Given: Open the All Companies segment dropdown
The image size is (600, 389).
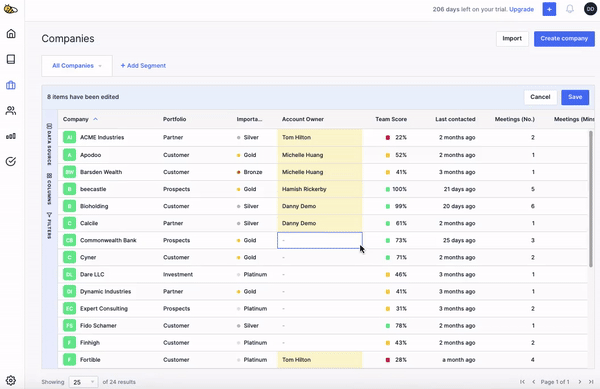Looking at the screenshot, I should 77,65.
